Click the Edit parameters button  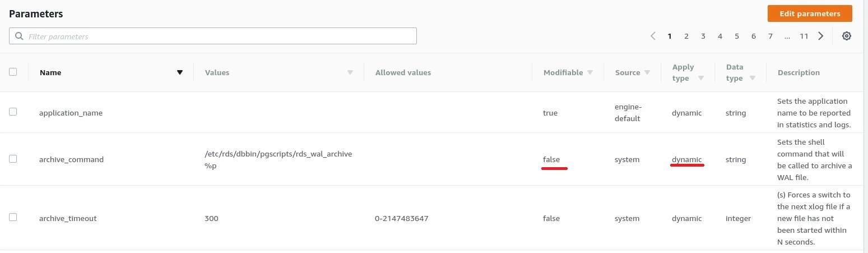click(810, 13)
